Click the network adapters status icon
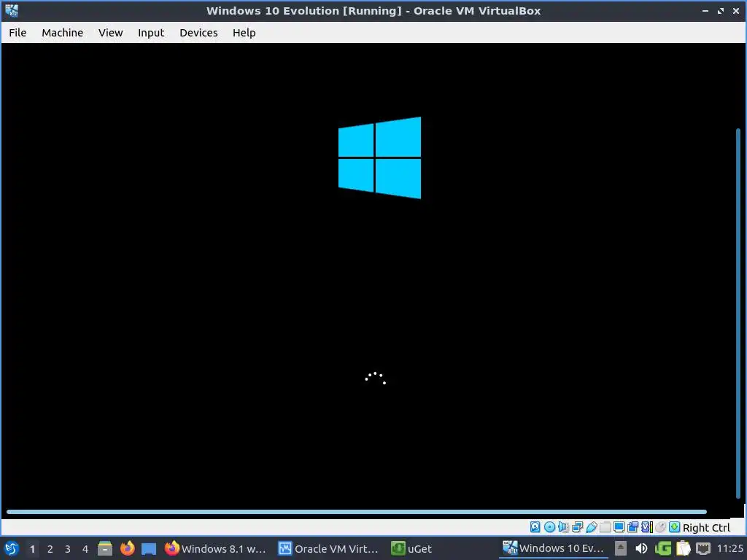The height and width of the screenshot is (560, 747). pos(578,527)
